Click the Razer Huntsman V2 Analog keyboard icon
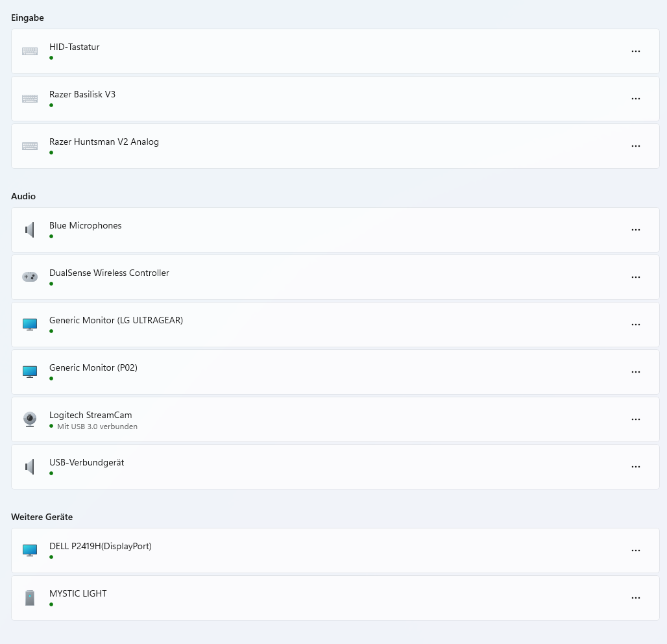 30,146
